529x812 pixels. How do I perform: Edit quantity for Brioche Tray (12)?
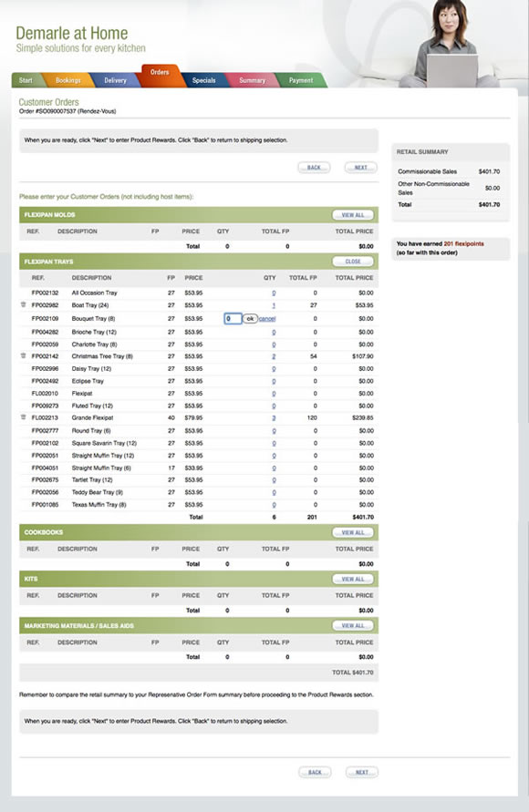pyautogui.click(x=274, y=333)
